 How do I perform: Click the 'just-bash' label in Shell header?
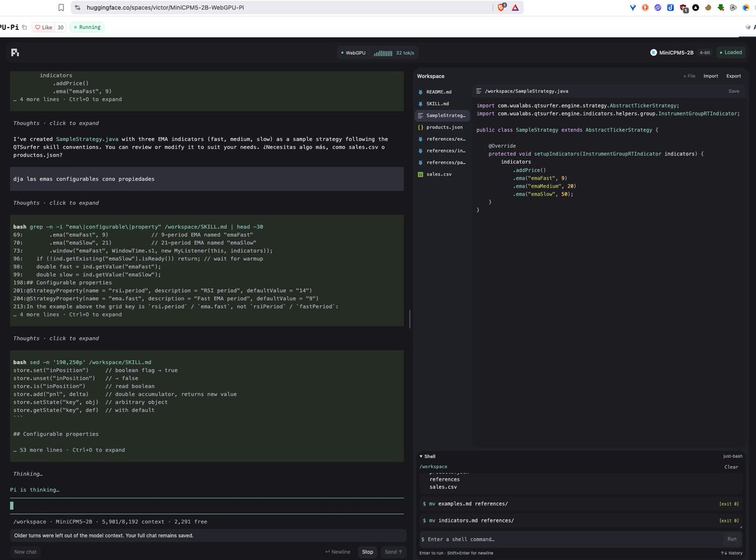click(x=733, y=456)
